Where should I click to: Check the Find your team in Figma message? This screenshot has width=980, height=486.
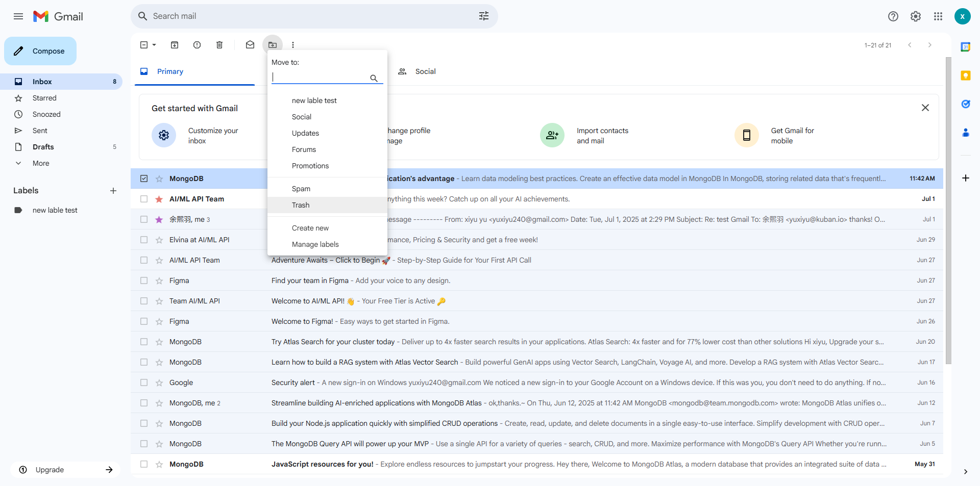click(144, 280)
